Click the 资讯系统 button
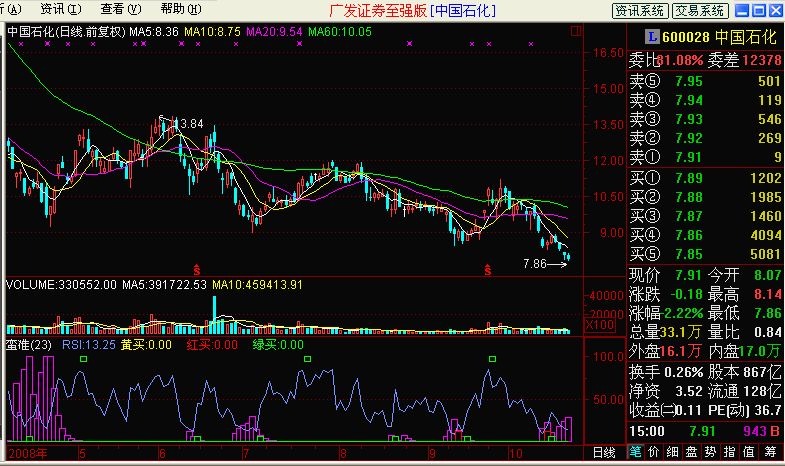785x466 pixels. [x=640, y=11]
